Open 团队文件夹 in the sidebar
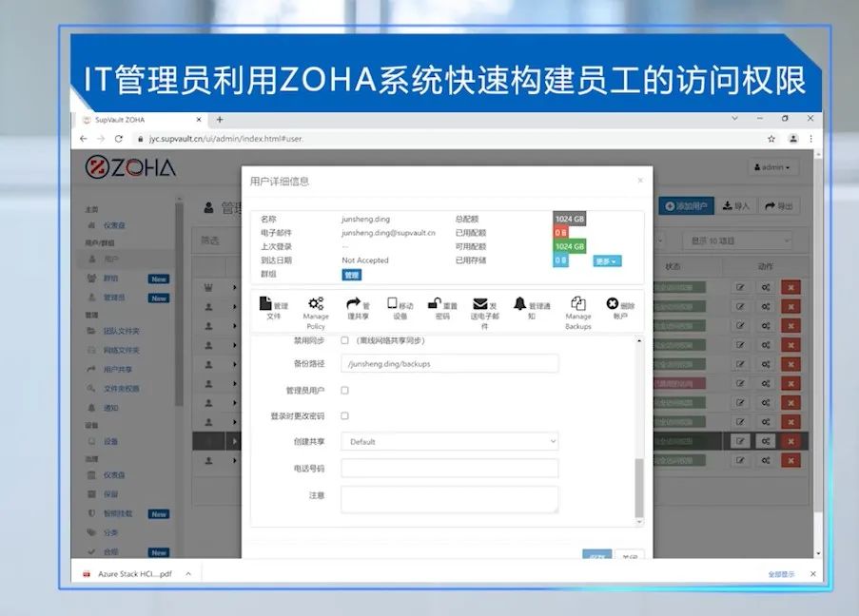 point(121,331)
